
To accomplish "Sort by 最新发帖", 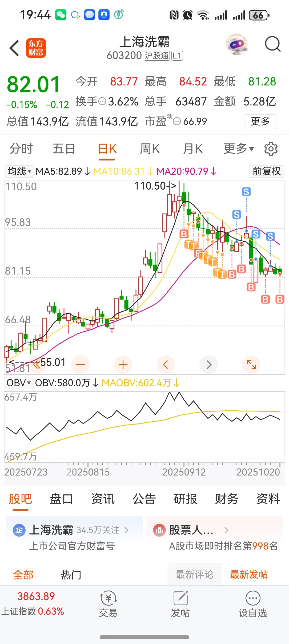I will coord(249,575).
